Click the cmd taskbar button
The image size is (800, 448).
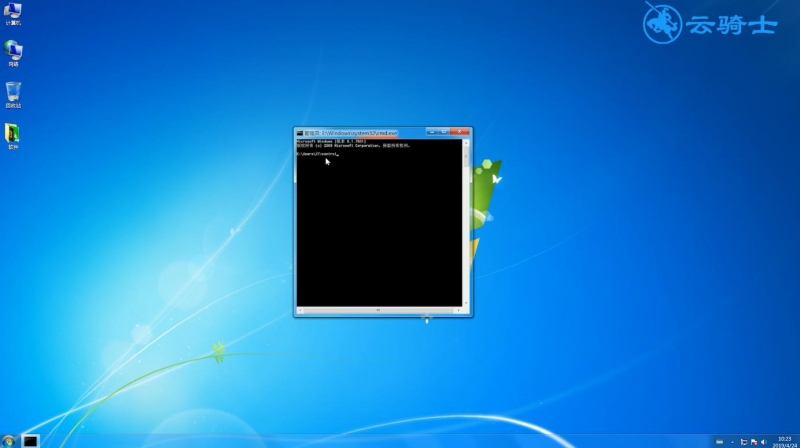click(x=30, y=441)
